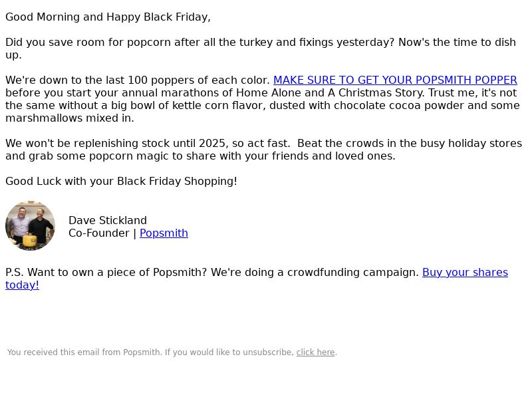This screenshot has width=532, height=399.
Task: Click the man in the black shirt
Action: click(41, 225)
